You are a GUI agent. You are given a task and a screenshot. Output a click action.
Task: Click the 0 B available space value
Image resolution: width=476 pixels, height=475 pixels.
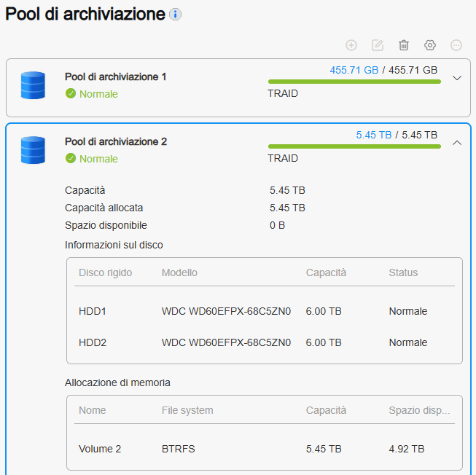(277, 225)
